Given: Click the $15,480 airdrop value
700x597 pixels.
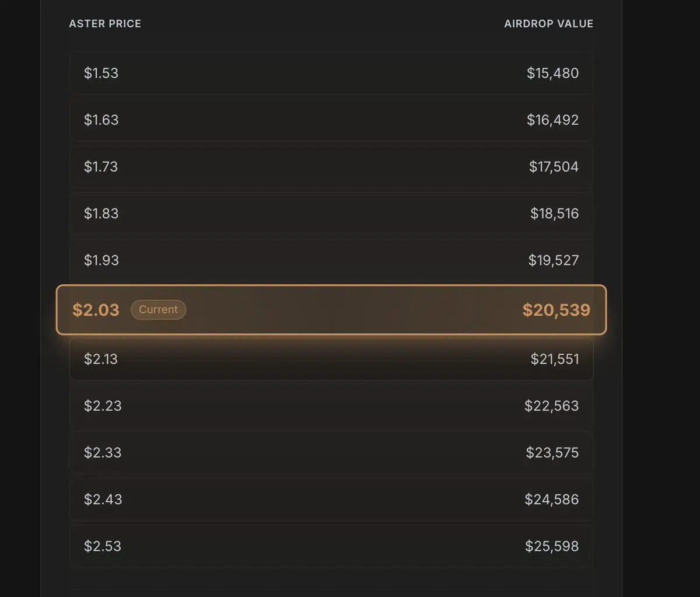Looking at the screenshot, I should click(x=552, y=74).
